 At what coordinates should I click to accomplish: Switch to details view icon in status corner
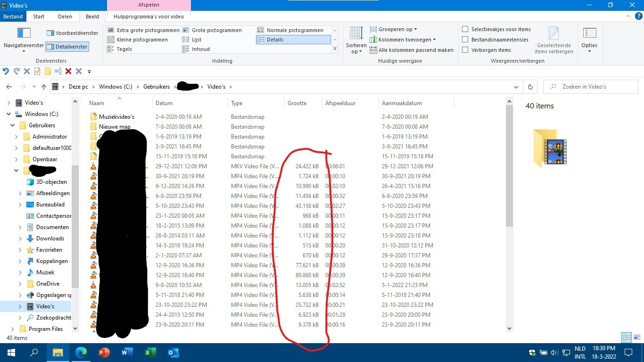[627, 337]
